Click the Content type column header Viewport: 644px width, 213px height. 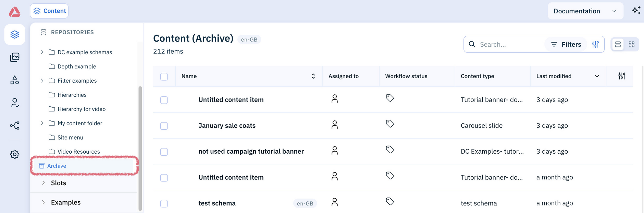coord(477,76)
